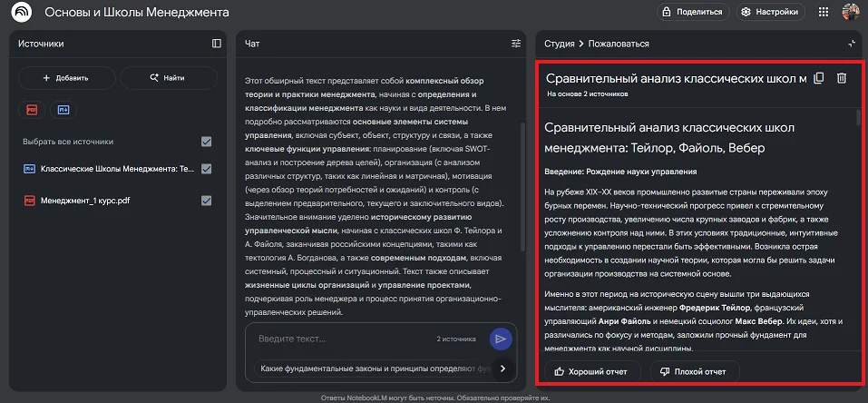
Task: Go back to Студия breadcrumb
Action: [558, 43]
